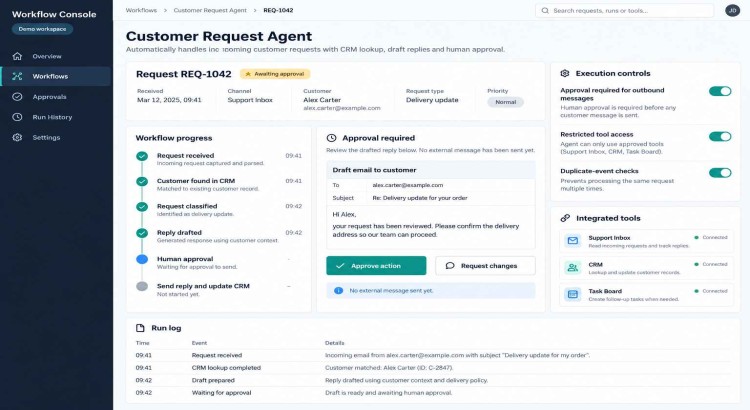
Task: Open the Overview page in the sidebar
Action: (x=47, y=56)
